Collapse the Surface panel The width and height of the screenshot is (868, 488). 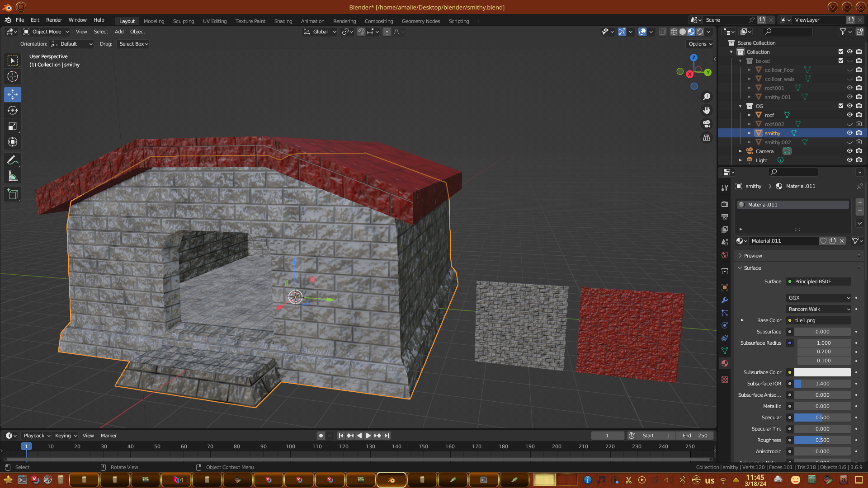tap(752, 268)
